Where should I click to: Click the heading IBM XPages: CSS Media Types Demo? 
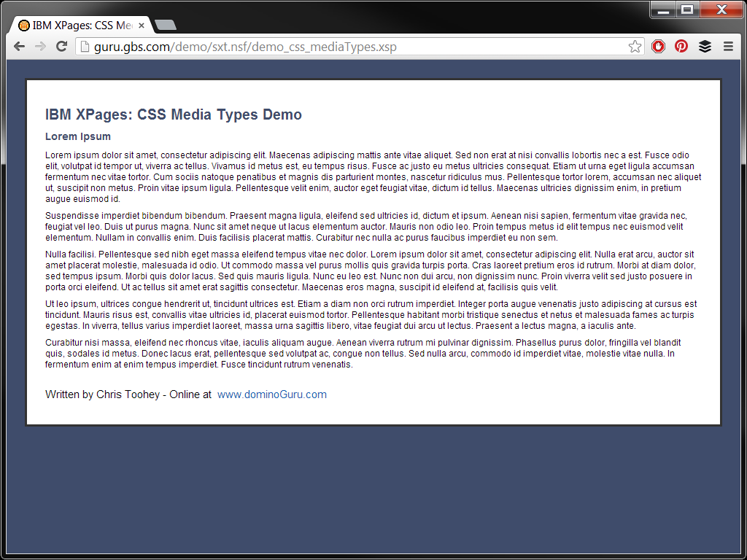[x=174, y=114]
